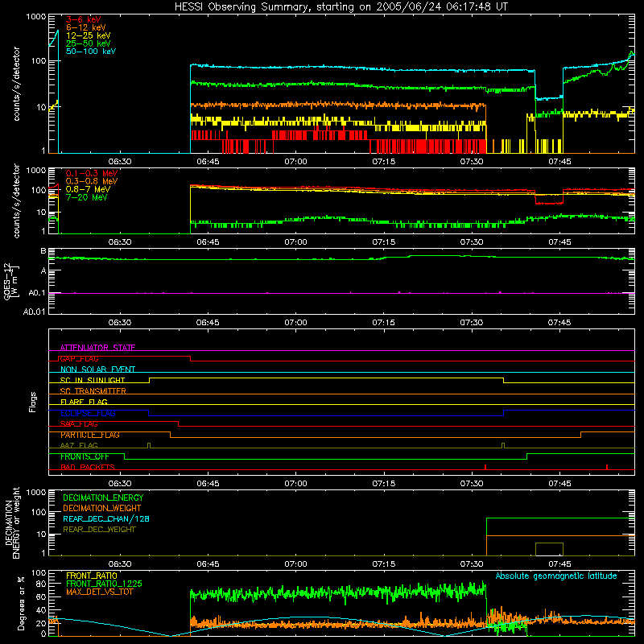
Task: Select the 6-12 keV legend label
Action: pyautogui.click(x=86, y=27)
